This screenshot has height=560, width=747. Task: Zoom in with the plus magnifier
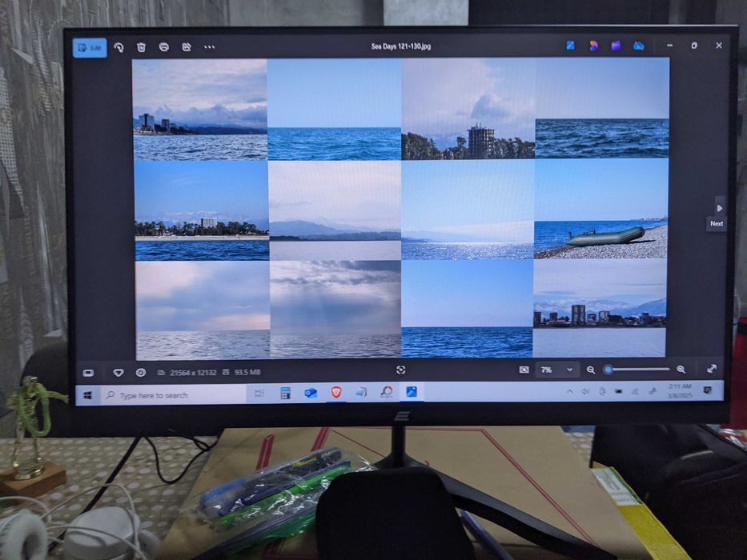click(x=681, y=369)
